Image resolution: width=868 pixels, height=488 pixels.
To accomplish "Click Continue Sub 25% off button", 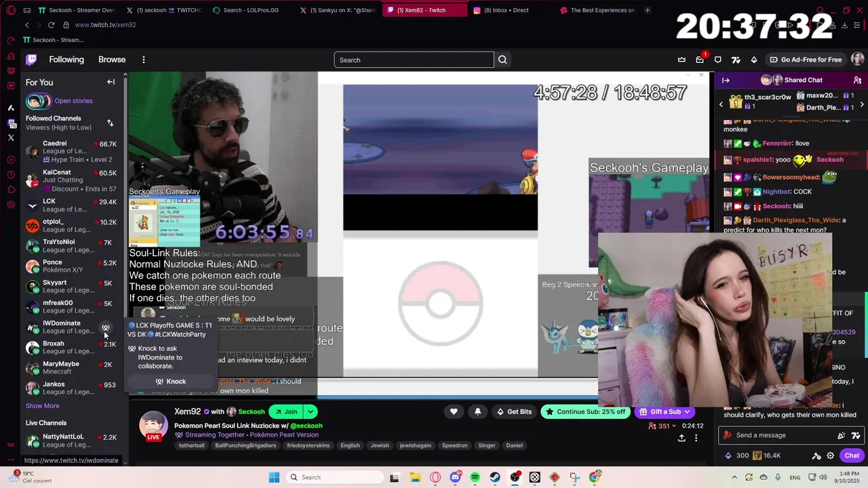I will click(x=586, y=411).
